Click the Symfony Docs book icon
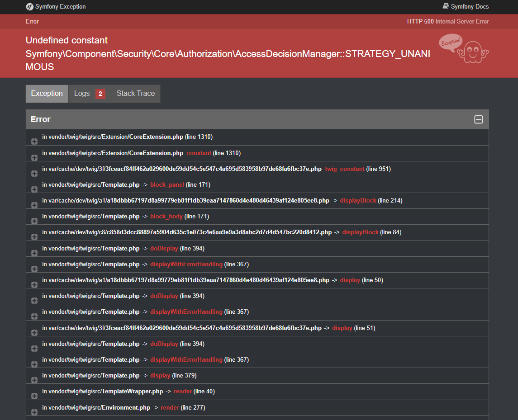Viewport: 518px width, 420px height. pos(446,6)
